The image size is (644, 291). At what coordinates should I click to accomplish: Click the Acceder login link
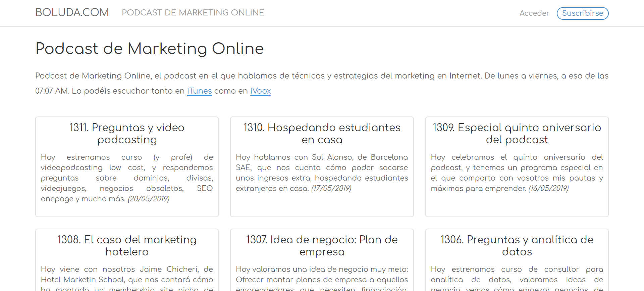coord(534,13)
